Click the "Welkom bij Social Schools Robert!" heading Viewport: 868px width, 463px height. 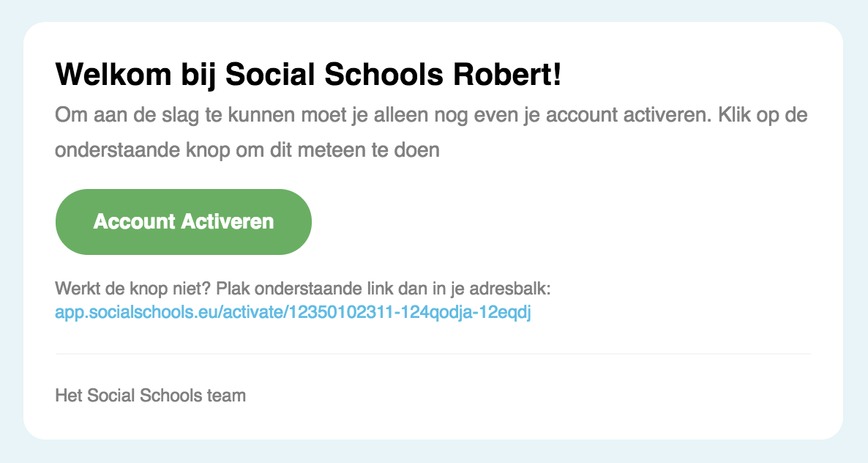(x=308, y=75)
